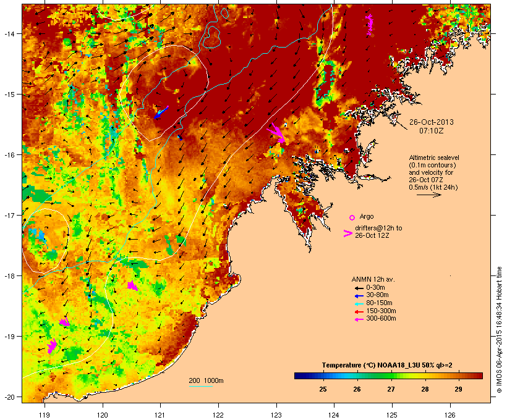Image resolution: width=507 pixels, height=420 pixels.
Task: Click the blue 30-80m legend arrow
Action: tap(359, 295)
